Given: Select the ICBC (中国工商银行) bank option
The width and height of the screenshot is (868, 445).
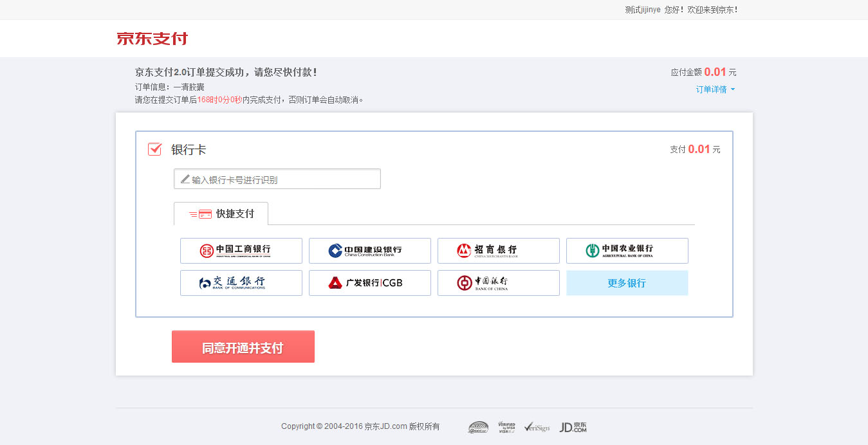Looking at the screenshot, I should tap(241, 251).
